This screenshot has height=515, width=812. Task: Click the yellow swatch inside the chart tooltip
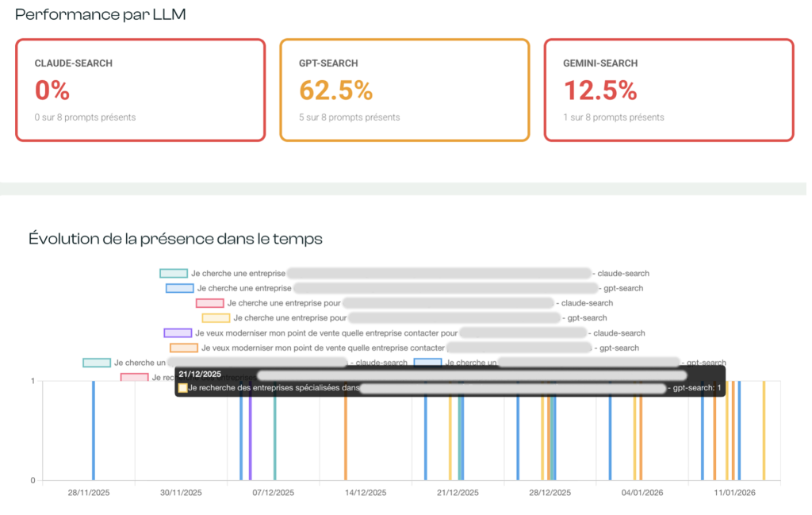(183, 388)
